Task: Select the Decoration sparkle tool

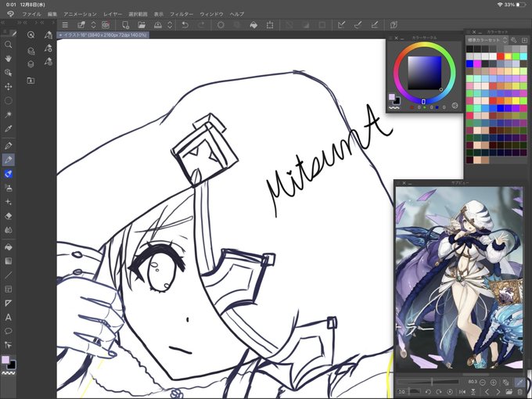Action: pyautogui.click(x=8, y=202)
